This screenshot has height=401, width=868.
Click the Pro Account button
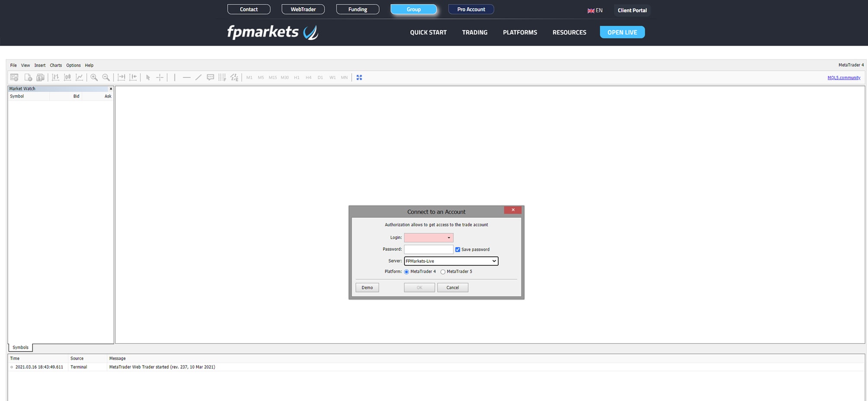(471, 9)
